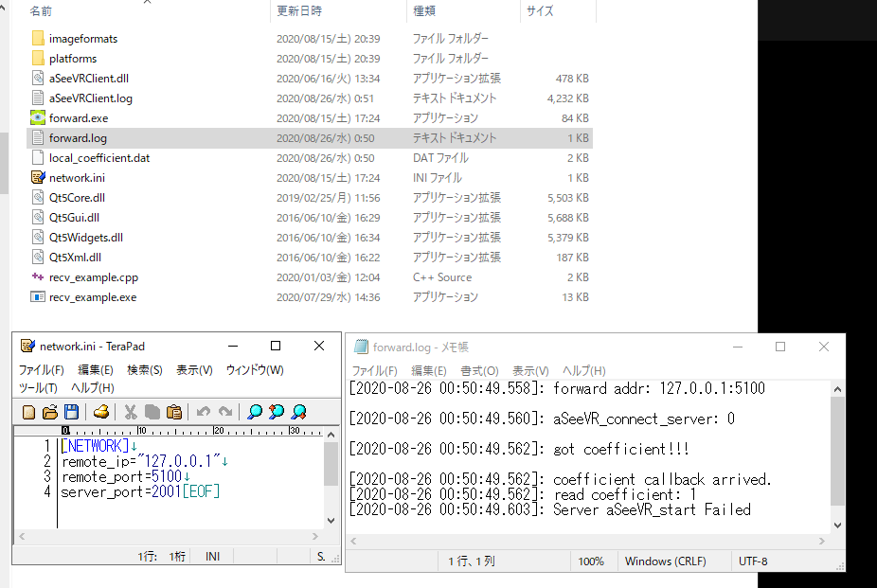Select the imageformats folder
Viewport: 877px width, 588px height.
pyautogui.click(x=83, y=39)
